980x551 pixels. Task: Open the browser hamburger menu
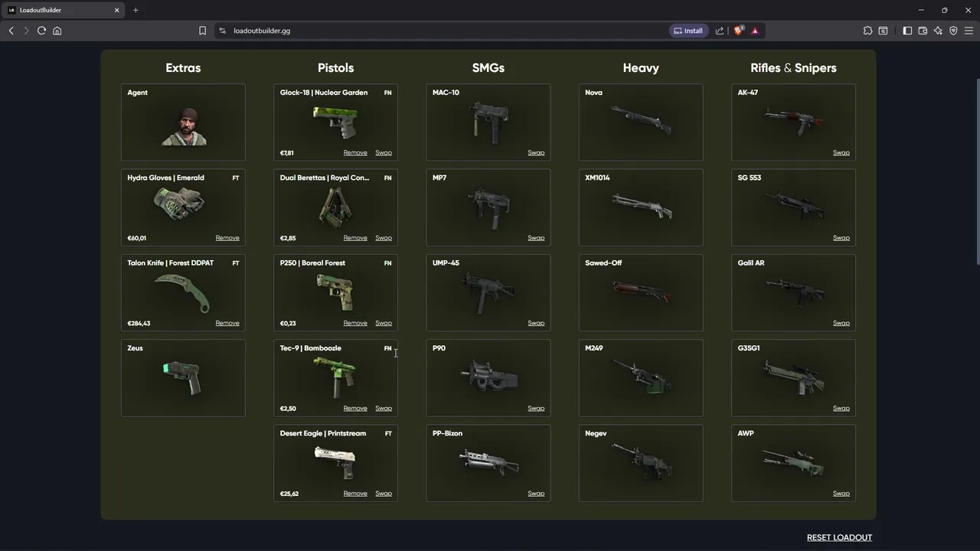coord(969,31)
